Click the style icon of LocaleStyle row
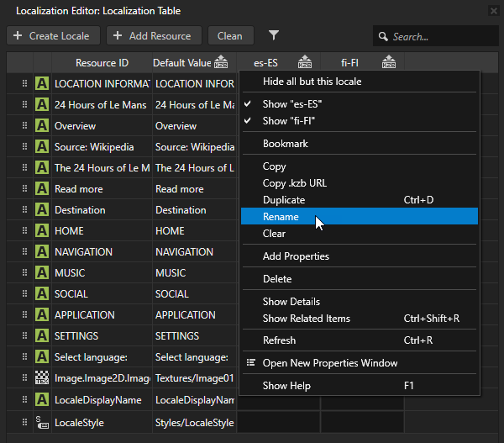 coord(42,422)
